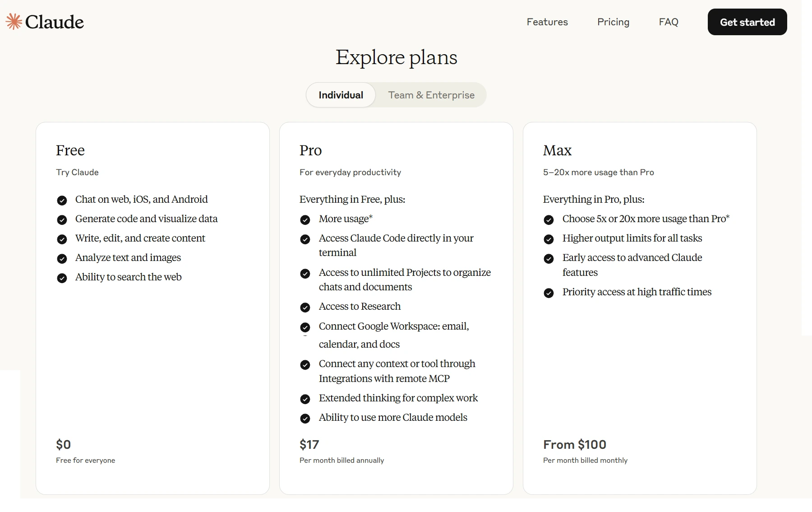
Task: Click checkmark icon beside Chat on web, iOS, and Android
Action: point(62,200)
